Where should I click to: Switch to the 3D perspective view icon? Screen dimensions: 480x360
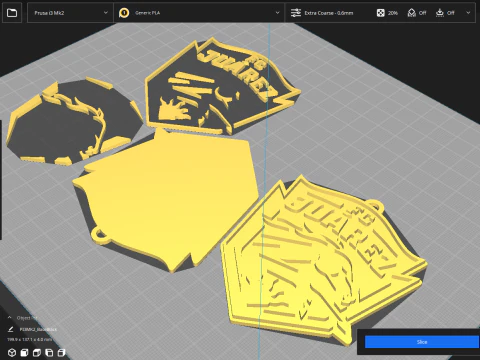coord(12,352)
